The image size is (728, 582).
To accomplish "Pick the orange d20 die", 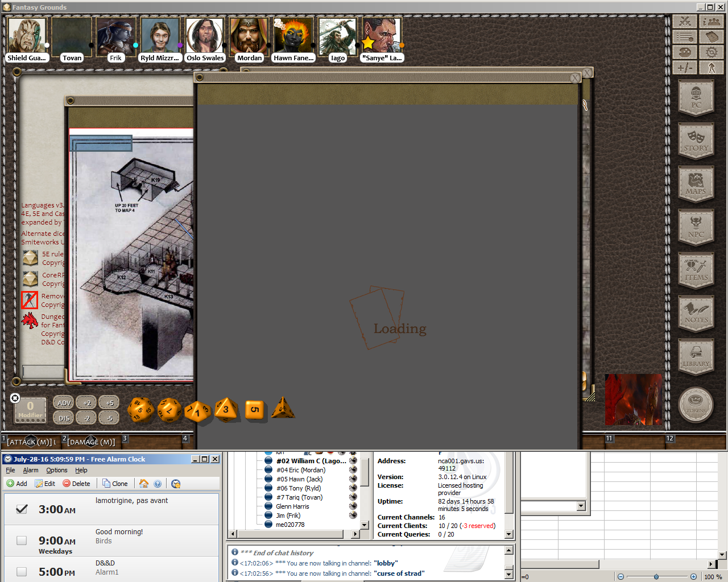I will click(140, 410).
